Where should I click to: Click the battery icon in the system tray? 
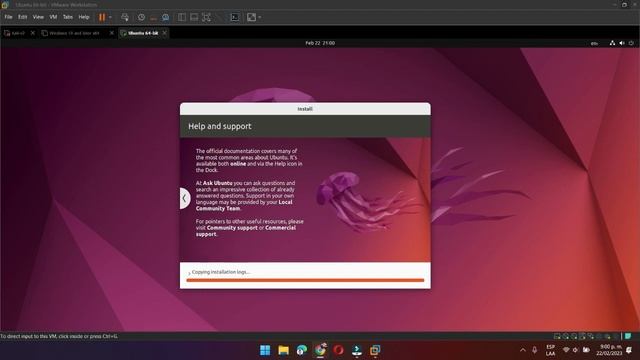[x=586, y=350]
